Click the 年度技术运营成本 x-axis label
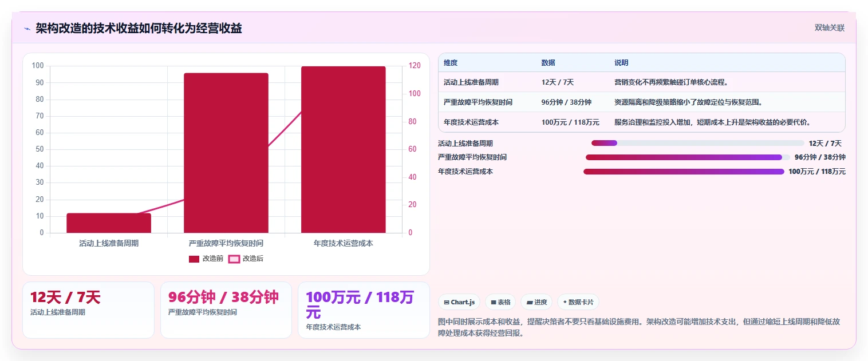 (344, 243)
